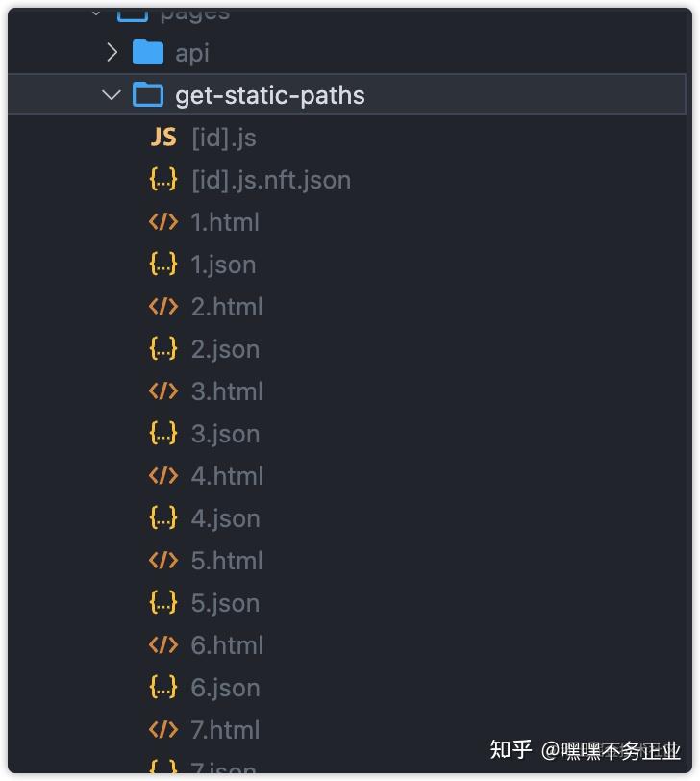Select the 4.json file
Viewport: 700px width, 781px height.
click(x=224, y=518)
